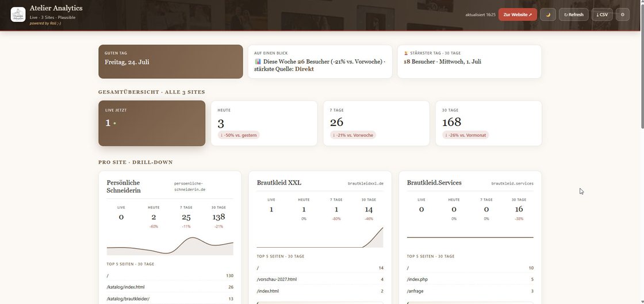
Task: Click the powered by Roli text
Action: (x=45, y=24)
